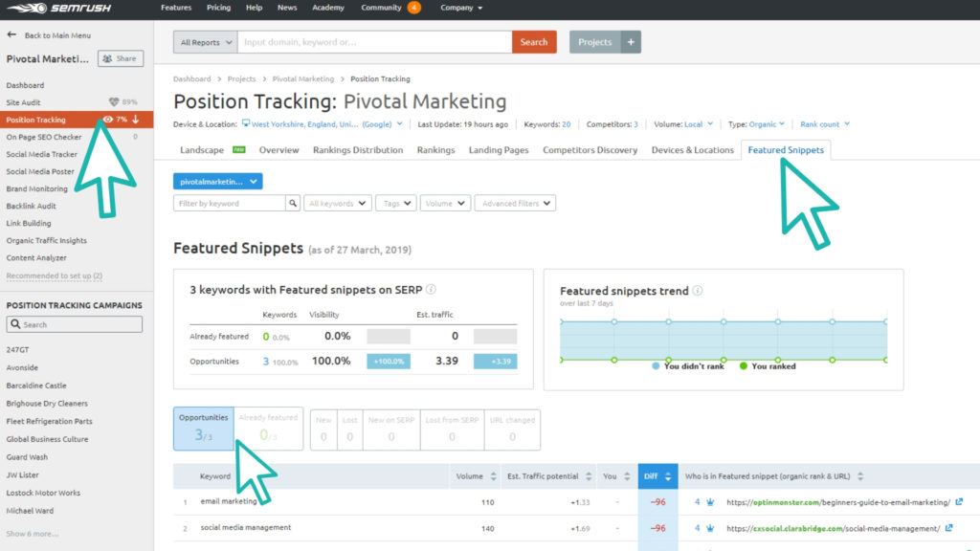Open the Type Organic dropdown

tap(767, 123)
